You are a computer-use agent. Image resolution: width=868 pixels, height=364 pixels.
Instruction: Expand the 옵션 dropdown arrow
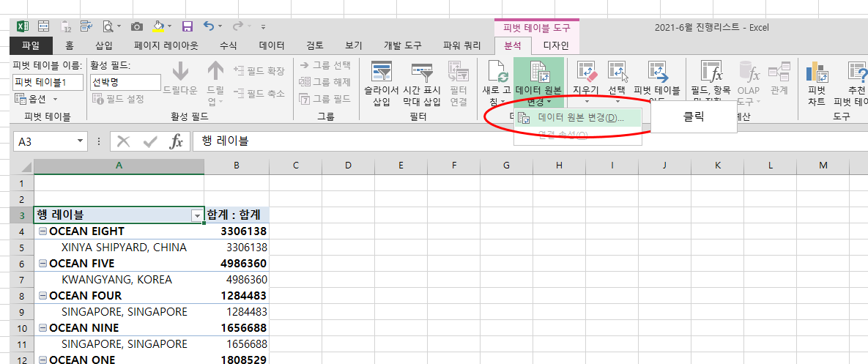coord(55,100)
